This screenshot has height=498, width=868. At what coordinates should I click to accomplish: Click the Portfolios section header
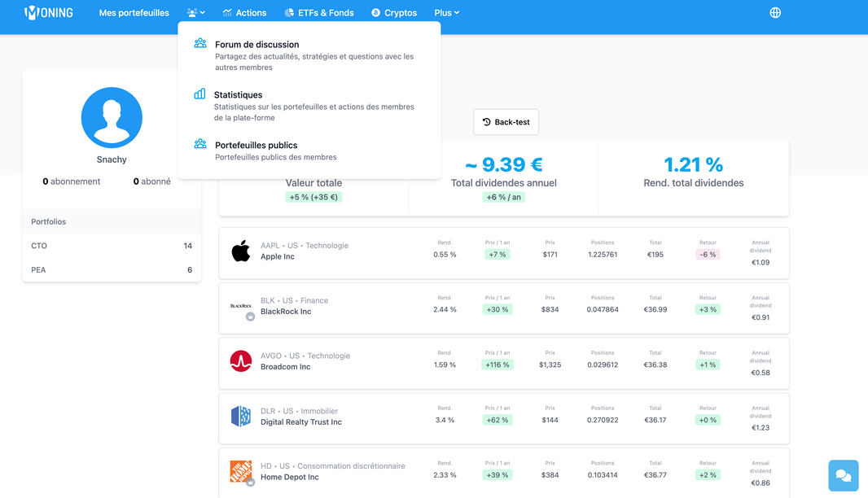112,221
